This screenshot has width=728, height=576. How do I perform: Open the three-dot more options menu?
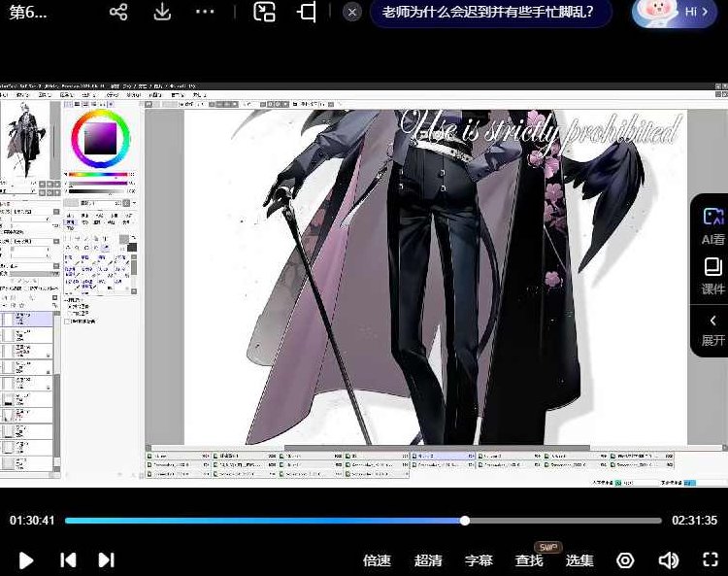tap(205, 12)
